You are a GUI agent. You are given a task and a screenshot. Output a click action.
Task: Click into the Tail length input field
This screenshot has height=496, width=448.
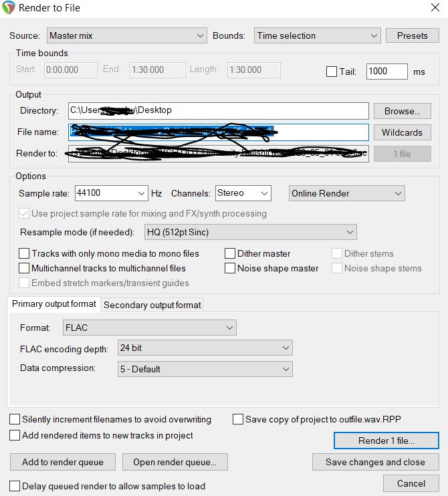(387, 72)
